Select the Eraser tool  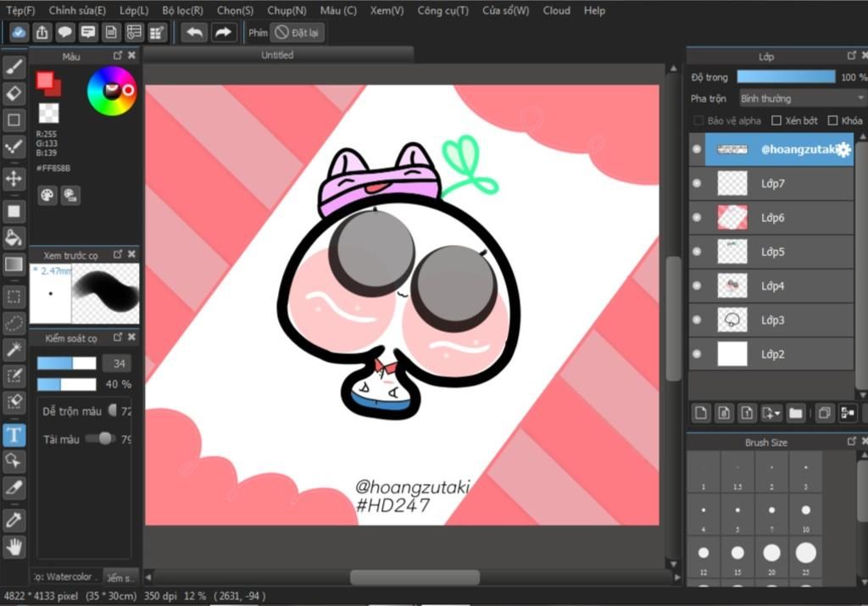(14, 93)
